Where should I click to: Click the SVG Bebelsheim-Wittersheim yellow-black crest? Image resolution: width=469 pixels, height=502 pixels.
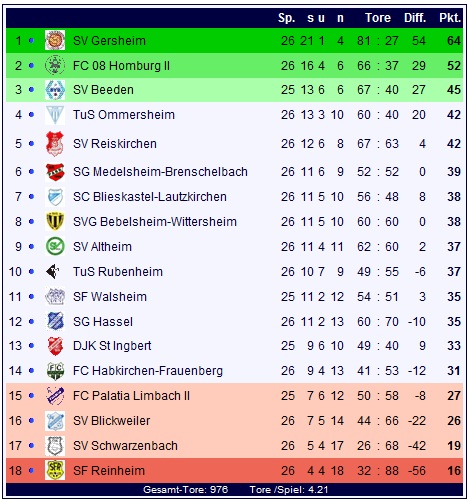55,221
